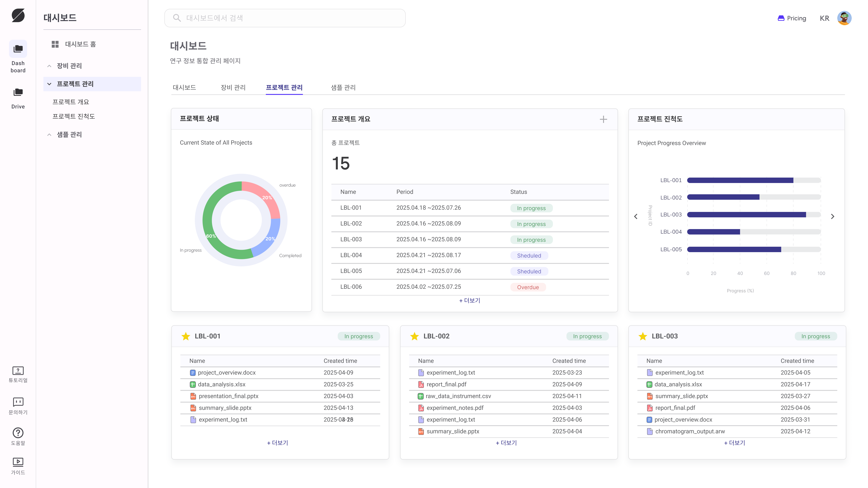Click the dashboard search input field

[285, 18]
